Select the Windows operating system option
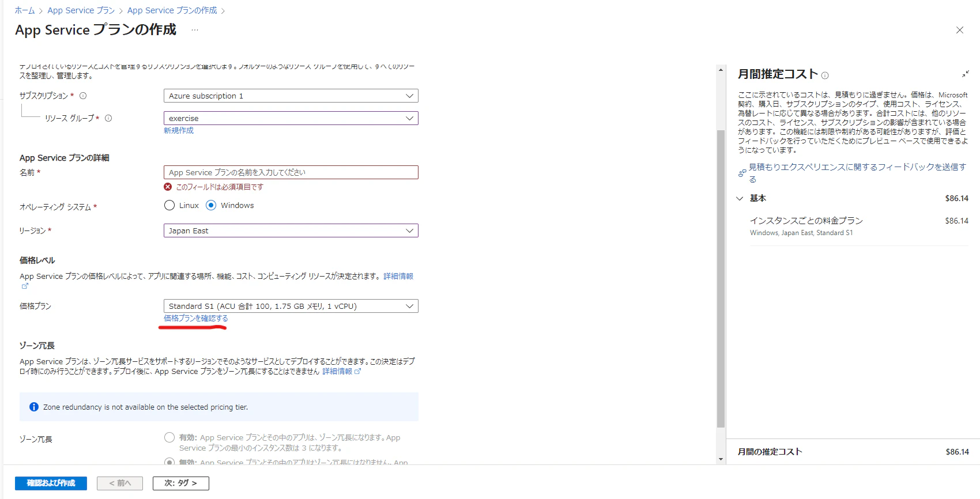980x499 pixels. click(x=211, y=205)
